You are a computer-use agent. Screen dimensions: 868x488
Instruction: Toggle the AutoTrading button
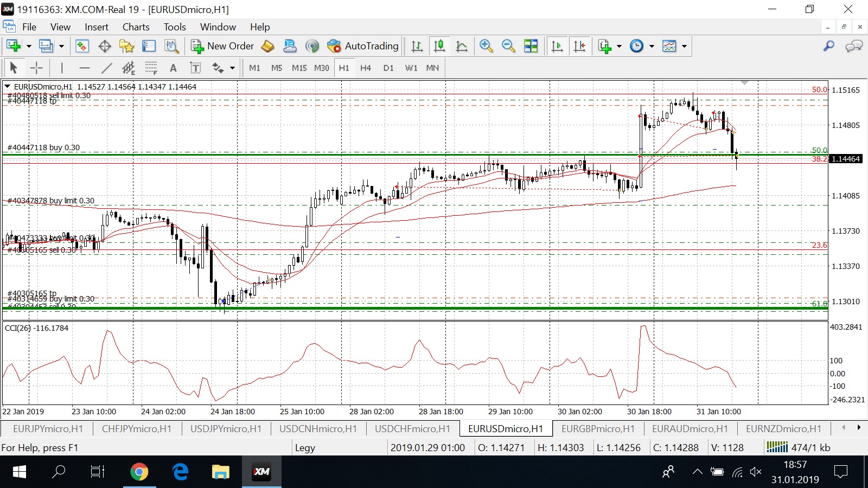363,46
